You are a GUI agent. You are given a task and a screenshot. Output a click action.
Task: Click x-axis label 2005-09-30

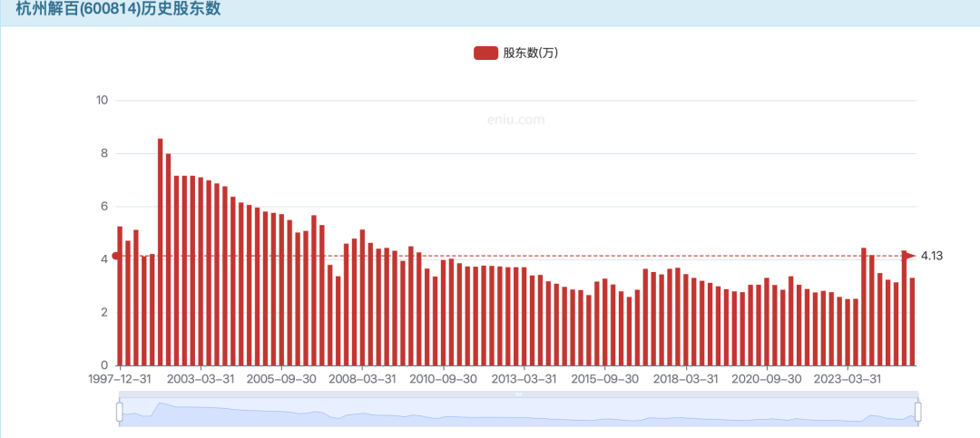[x=282, y=379]
